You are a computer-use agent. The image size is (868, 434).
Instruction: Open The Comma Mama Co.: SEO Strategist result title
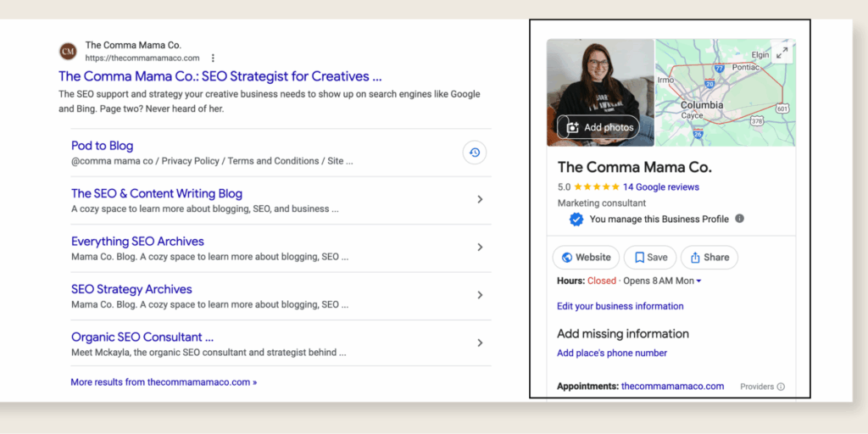coord(220,75)
